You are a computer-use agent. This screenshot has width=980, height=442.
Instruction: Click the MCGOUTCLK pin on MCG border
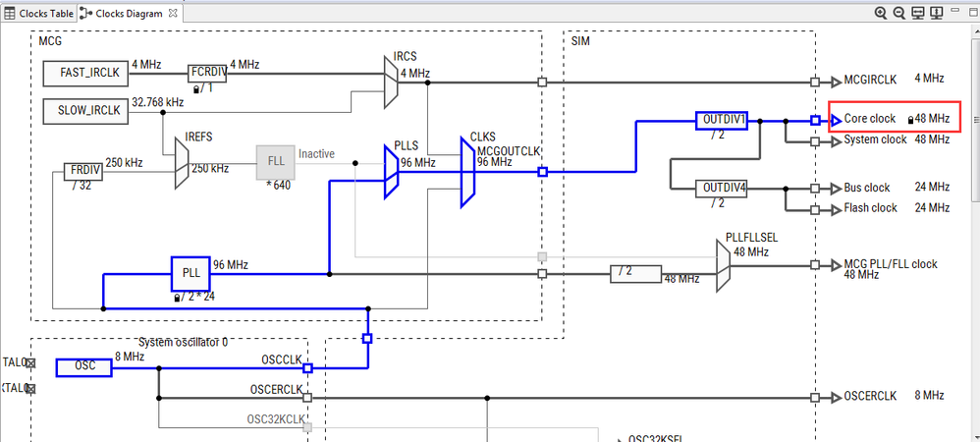coord(542,172)
